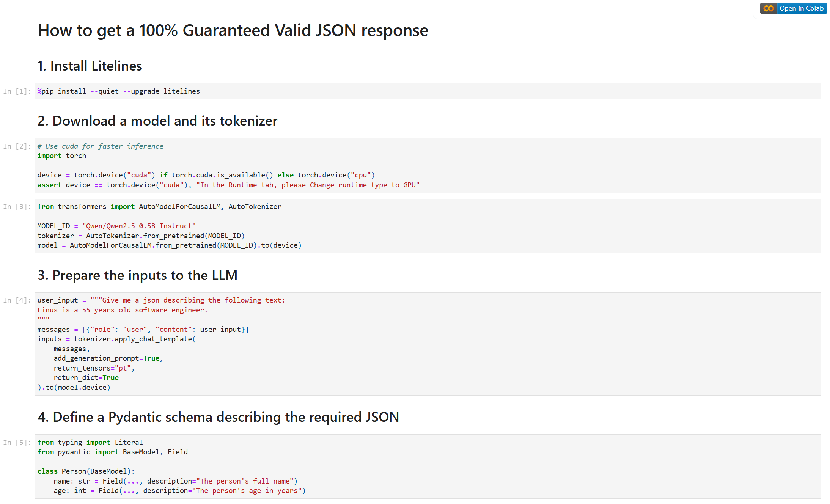Select the '1. Install Litelines' heading
Image resolution: width=830 pixels, height=504 pixels.
point(90,66)
